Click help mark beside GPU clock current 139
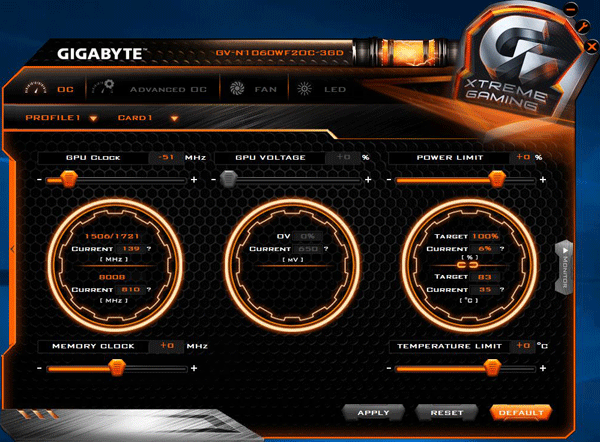This screenshot has width=600, height=442. coord(149,249)
